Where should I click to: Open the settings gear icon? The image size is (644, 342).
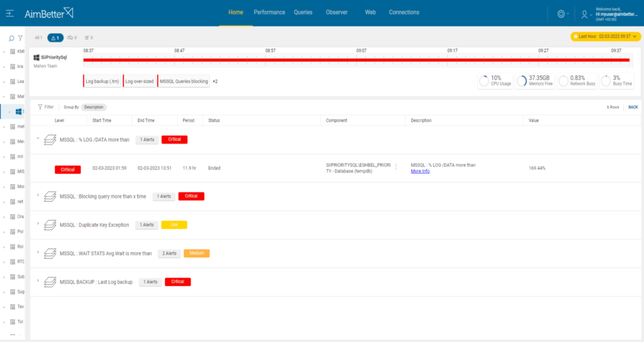561,14
